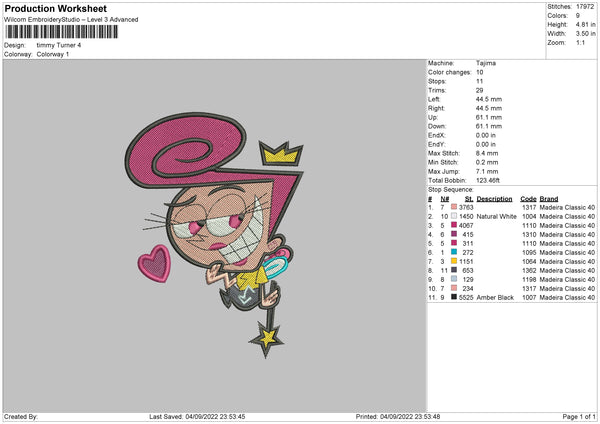Click the Natural White color swatch
This screenshot has height=424, width=600.
coord(454,216)
